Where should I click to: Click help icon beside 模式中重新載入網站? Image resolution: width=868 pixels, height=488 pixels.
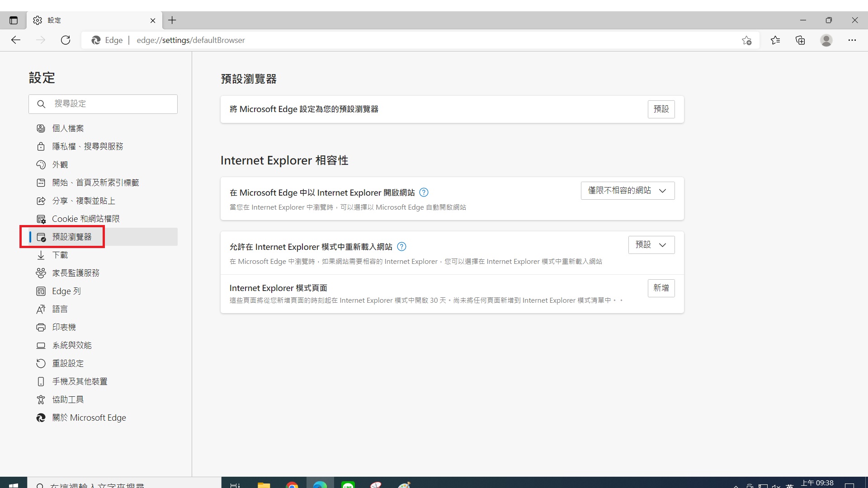(x=401, y=247)
